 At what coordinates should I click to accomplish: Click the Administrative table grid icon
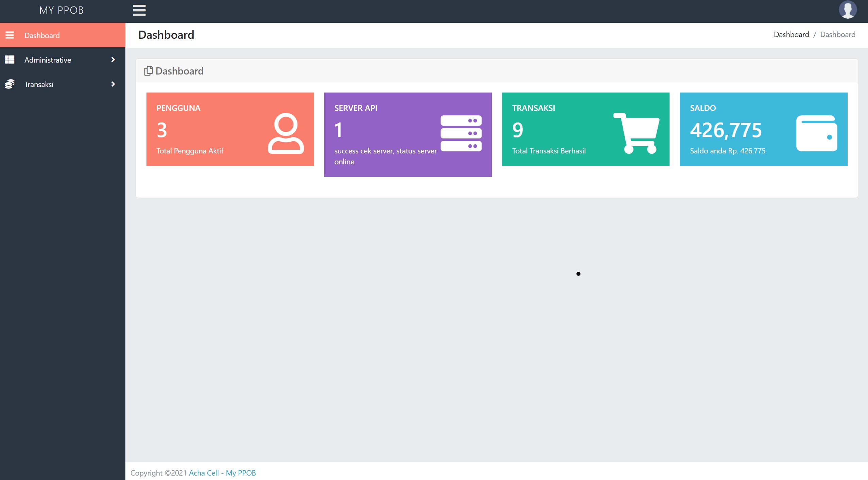click(x=10, y=60)
